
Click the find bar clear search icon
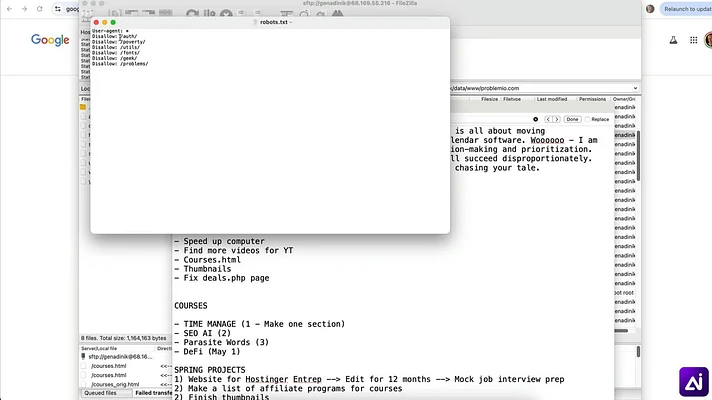[x=535, y=119]
